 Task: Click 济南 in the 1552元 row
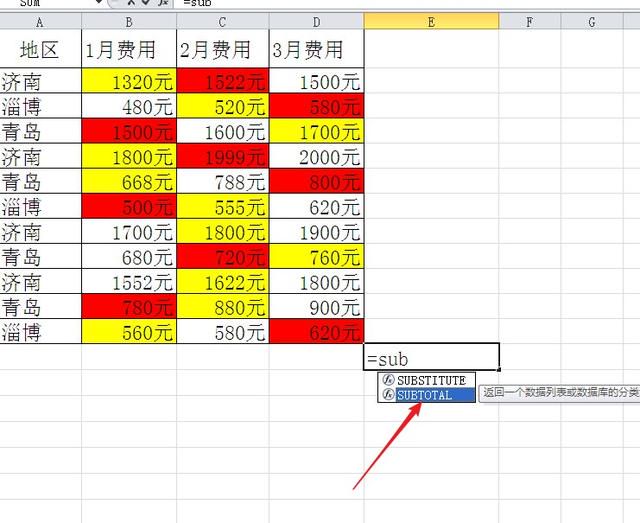40,281
